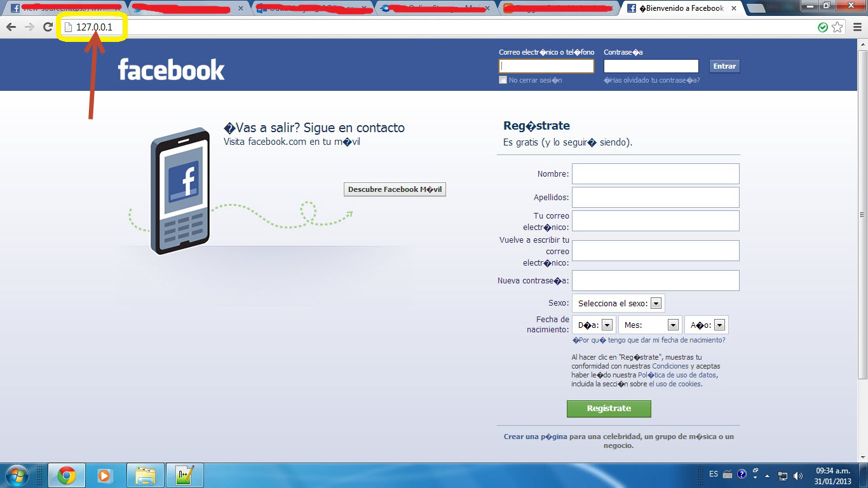Click the 'Nueva contraseña' input field
Image resolution: width=868 pixels, height=488 pixels.
656,280
